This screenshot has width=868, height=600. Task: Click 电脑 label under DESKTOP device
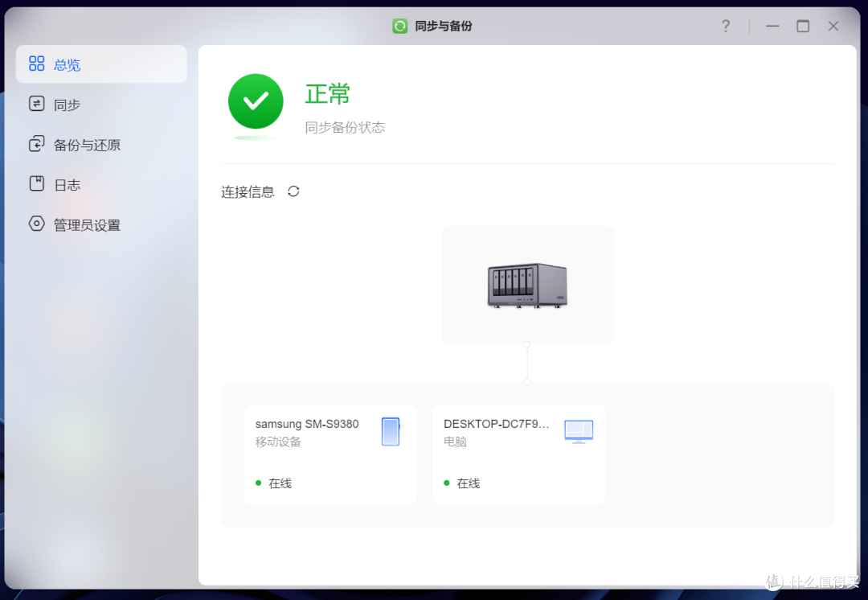pos(455,442)
